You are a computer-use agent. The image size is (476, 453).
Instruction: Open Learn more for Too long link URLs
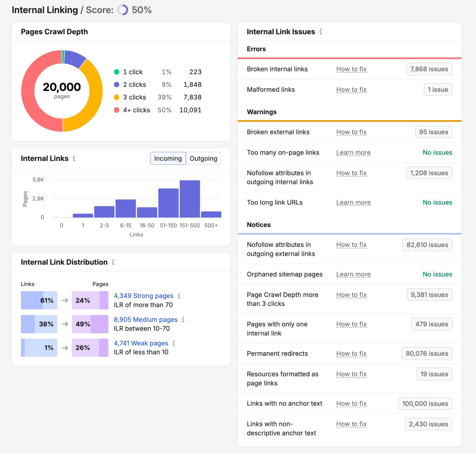[x=353, y=202]
